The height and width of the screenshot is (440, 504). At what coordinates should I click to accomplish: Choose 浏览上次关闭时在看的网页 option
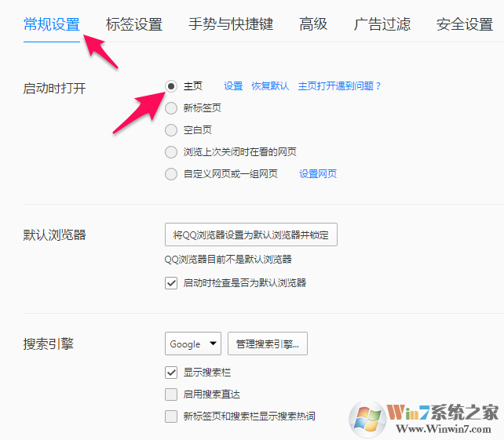(x=171, y=152)
